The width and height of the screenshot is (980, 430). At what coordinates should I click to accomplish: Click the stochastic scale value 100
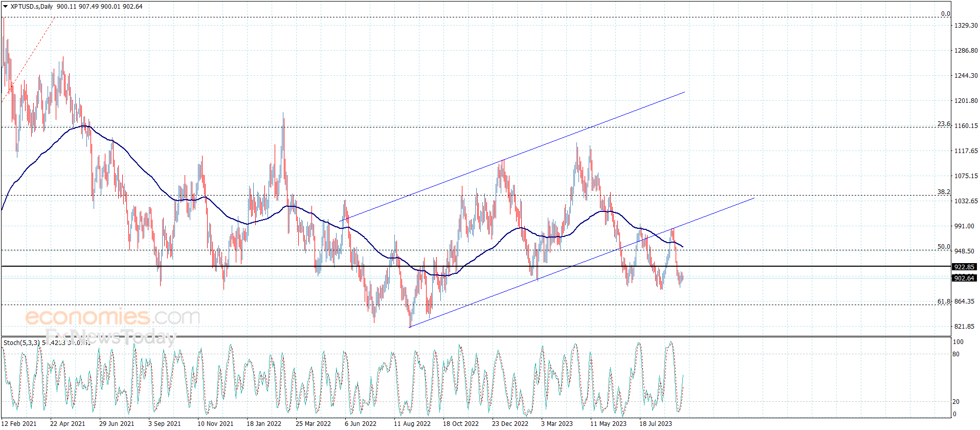(x=959, y=342)
